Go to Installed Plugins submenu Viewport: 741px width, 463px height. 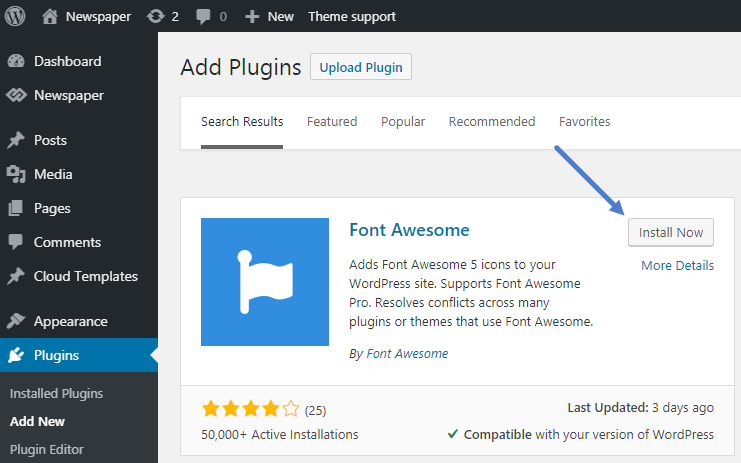(56, 393)
